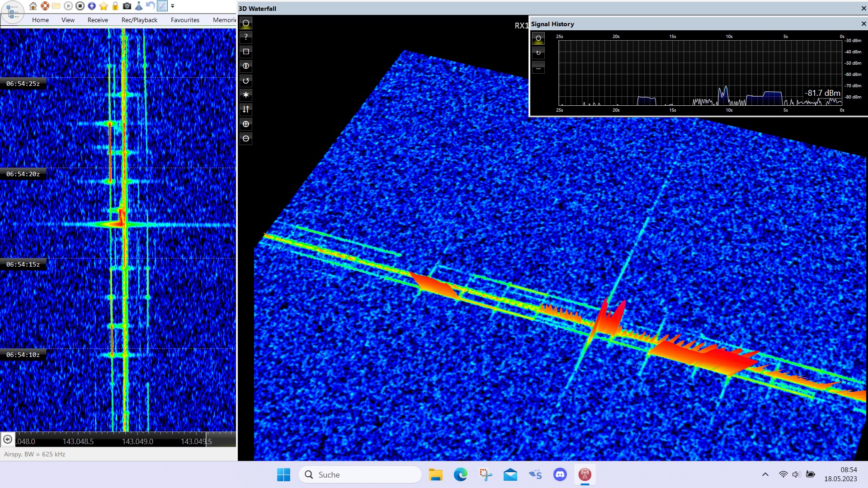Open the volume speaker tray icon
Screen dimensions: 868x488
click(797, 474)
